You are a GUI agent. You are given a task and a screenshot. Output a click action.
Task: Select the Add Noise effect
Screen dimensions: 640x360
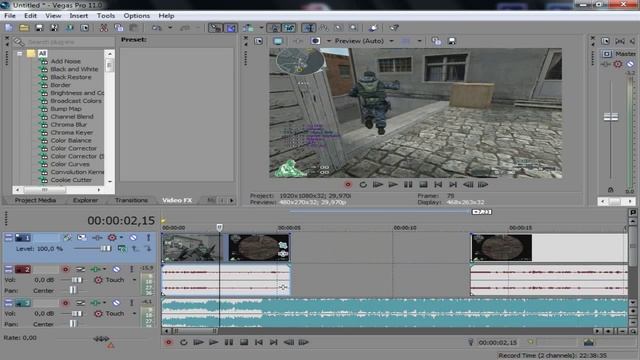65,61
